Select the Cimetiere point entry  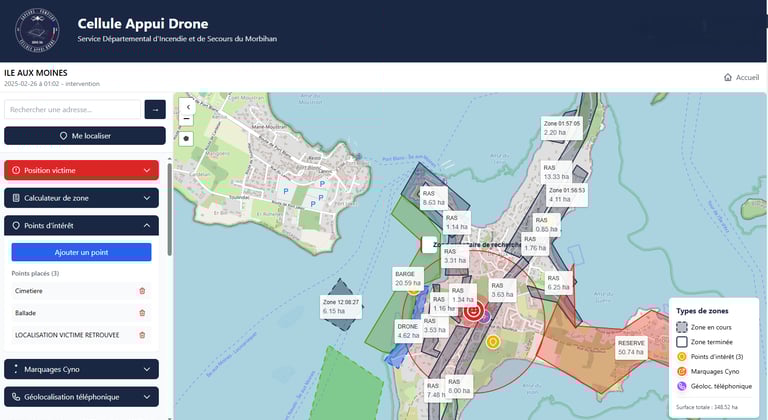[x=81, y=291]
